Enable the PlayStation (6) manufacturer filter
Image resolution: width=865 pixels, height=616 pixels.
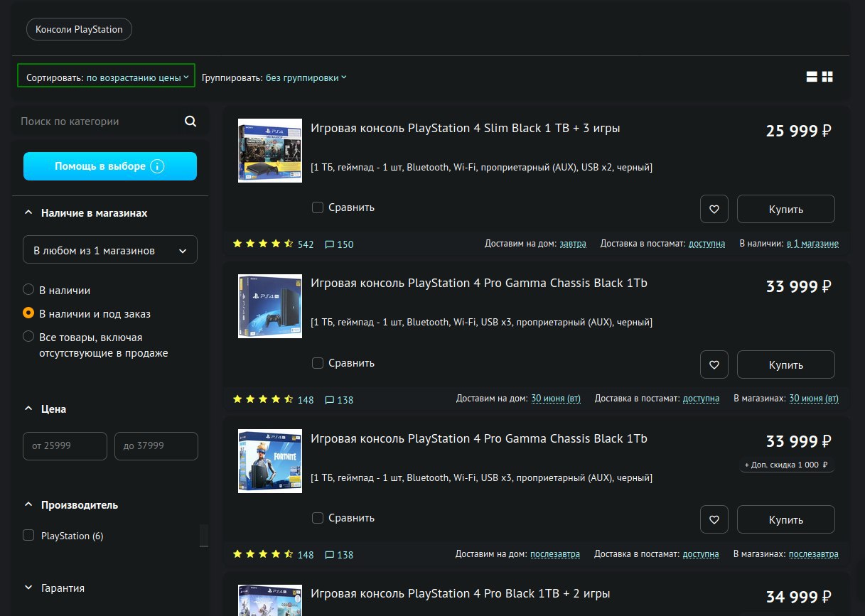click(28, 536)
